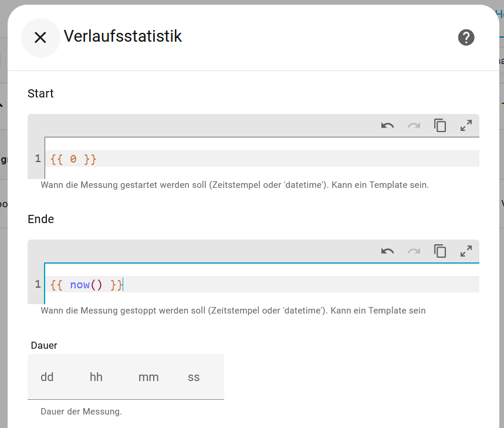The image size is (504, 428).
Task: Undo in the Ende template editor
Action: point(387,251)
